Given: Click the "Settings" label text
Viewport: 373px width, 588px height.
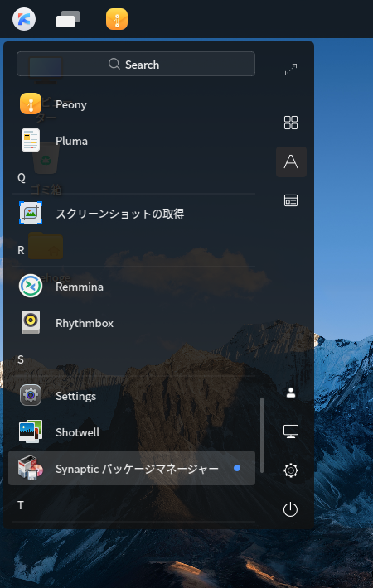Looking at the screenshot, I should (x=75, y=397).
